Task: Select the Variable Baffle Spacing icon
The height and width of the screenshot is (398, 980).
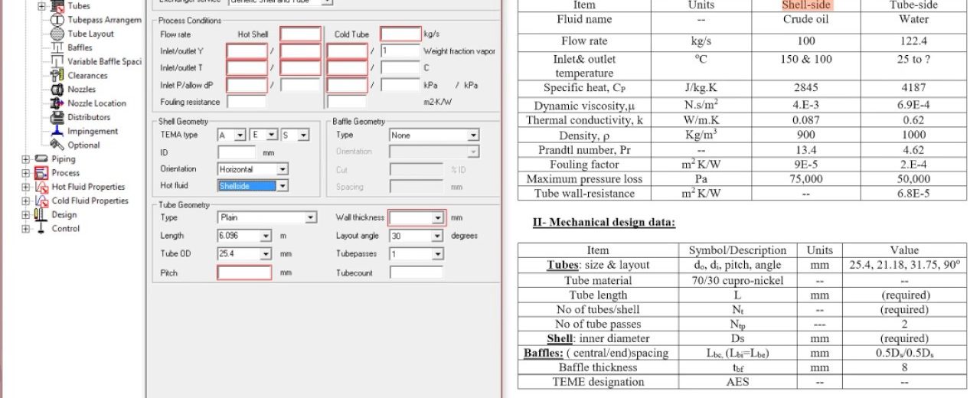Action: pyautogui.click(x=57, y=61)
